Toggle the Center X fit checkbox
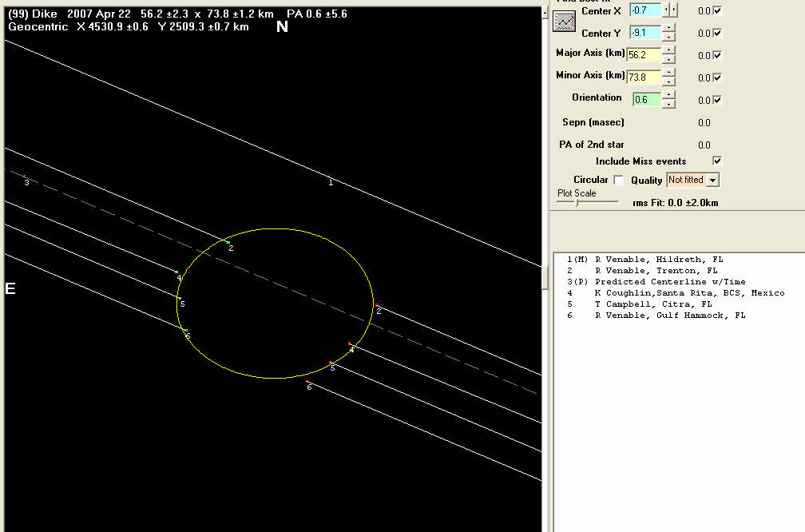The height and width of the screenshot is (532, 805). pyautogui.click(x=718, y=10)
